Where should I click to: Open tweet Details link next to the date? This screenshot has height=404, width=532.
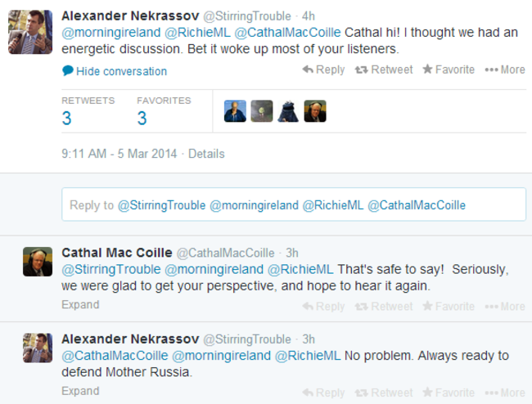(206, 154)
